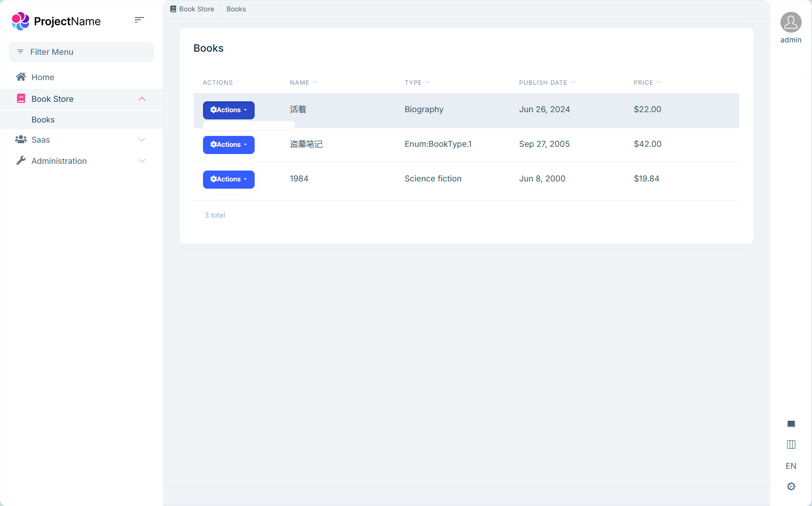Screen dimensions: 812x506
Task: Collapse the sidebar using the hamburger icon
Action: pos(139,20)
